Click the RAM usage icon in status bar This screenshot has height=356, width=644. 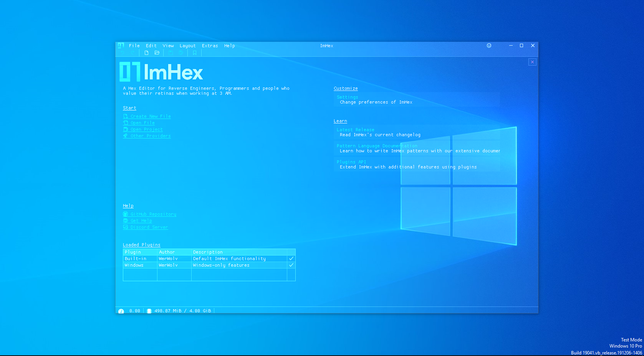click(149, 311)
